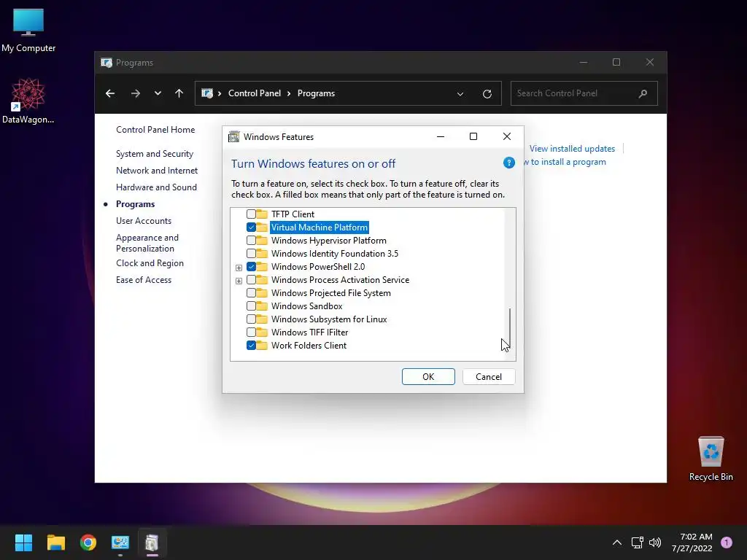Open User Accounts category
The image size is (747, 560).
[x=144, y=220]
